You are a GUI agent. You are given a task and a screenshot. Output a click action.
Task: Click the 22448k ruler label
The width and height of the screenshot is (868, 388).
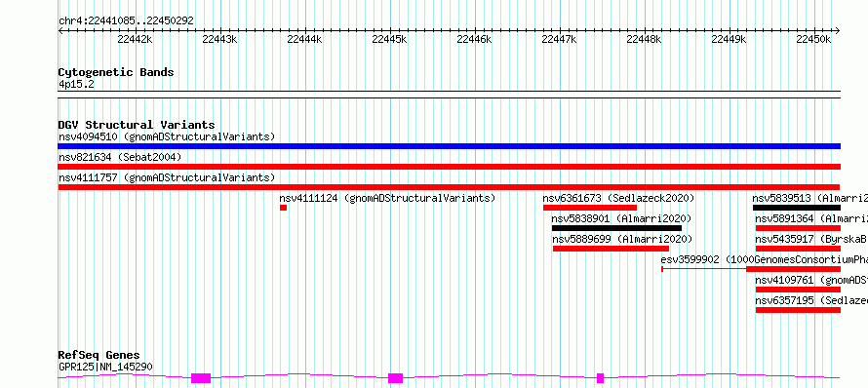point(644,39)
